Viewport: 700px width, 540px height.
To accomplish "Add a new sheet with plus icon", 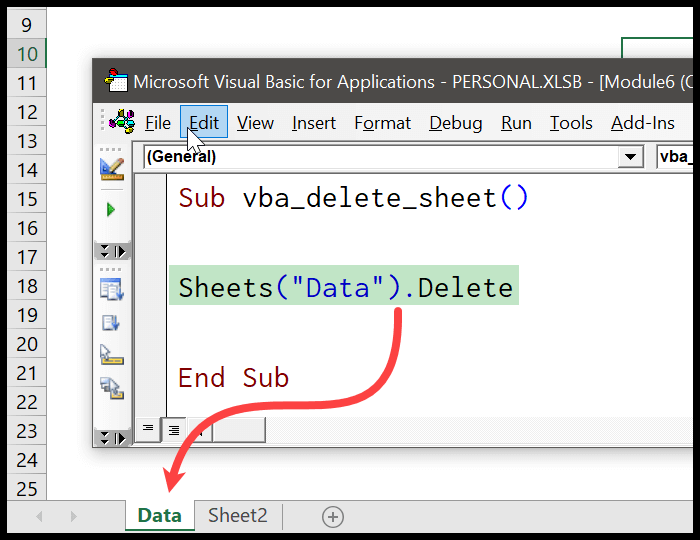I will click(x=333, y=516).
